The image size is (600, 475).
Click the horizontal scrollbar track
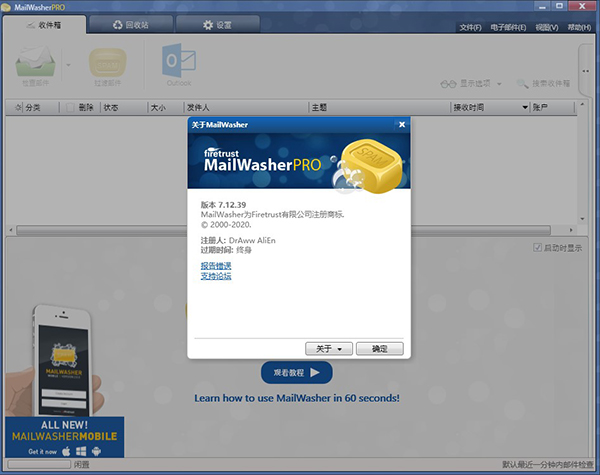pyautogui.click(x=283, y=230)
